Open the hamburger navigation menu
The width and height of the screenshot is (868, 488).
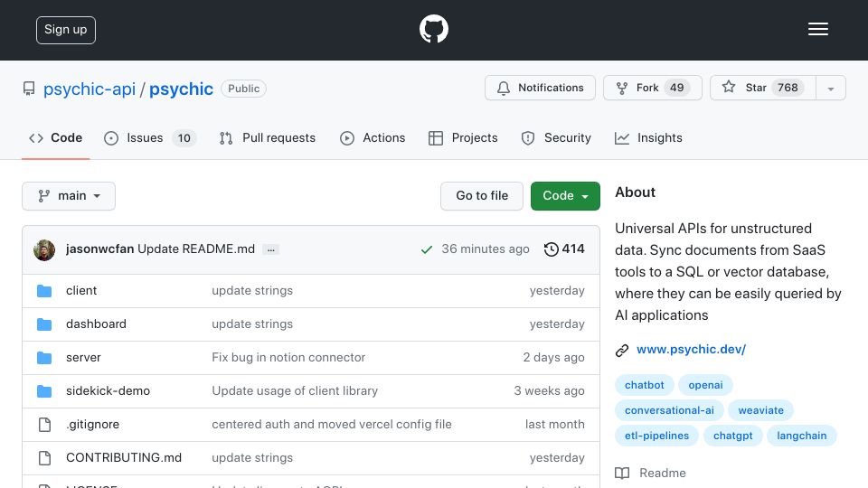817,29
